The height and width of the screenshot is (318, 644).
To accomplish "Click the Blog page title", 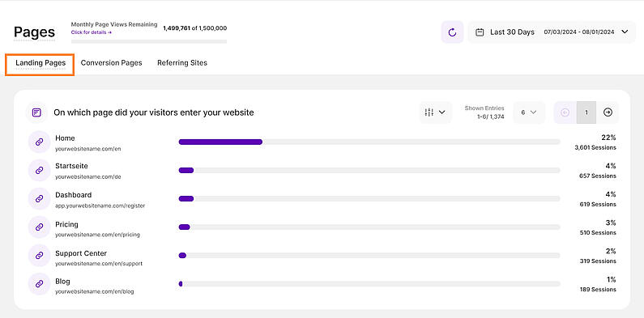I will coord(62,282).
